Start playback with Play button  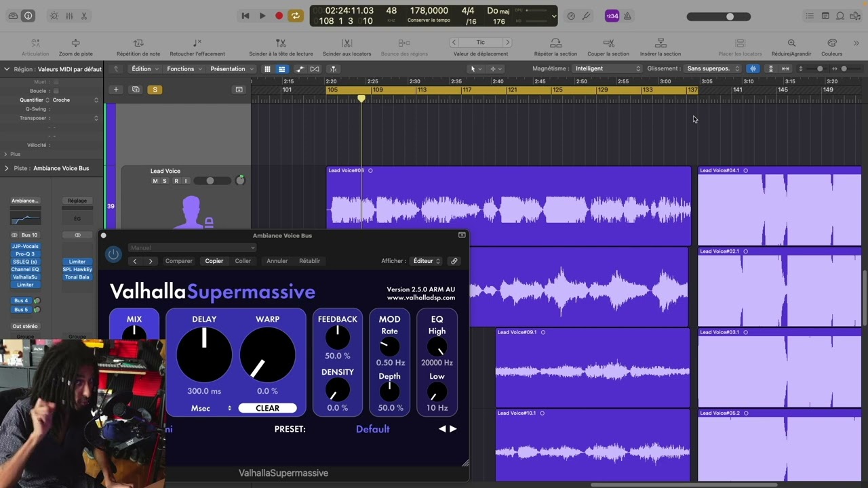coord(262,16)
